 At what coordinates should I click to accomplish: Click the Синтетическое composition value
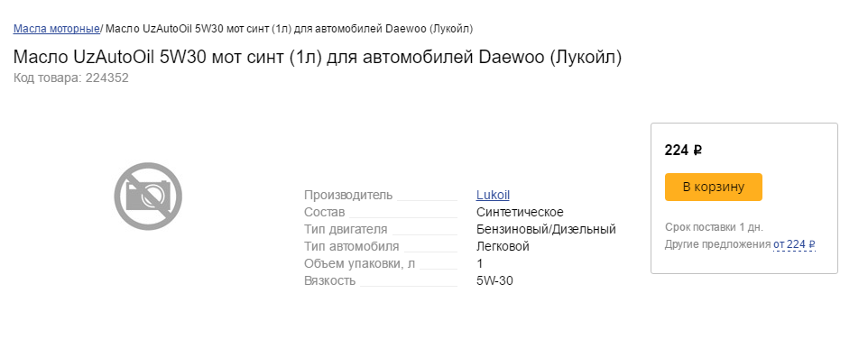[520, 212]
